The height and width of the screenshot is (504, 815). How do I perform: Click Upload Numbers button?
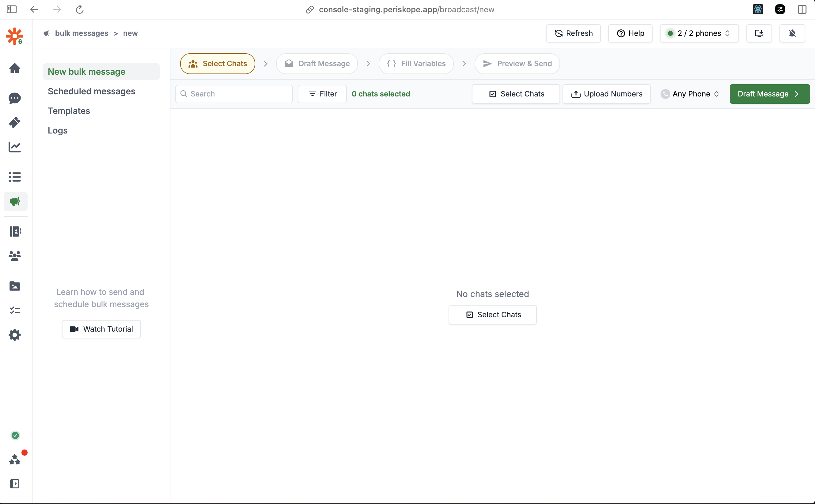(607, 94)
